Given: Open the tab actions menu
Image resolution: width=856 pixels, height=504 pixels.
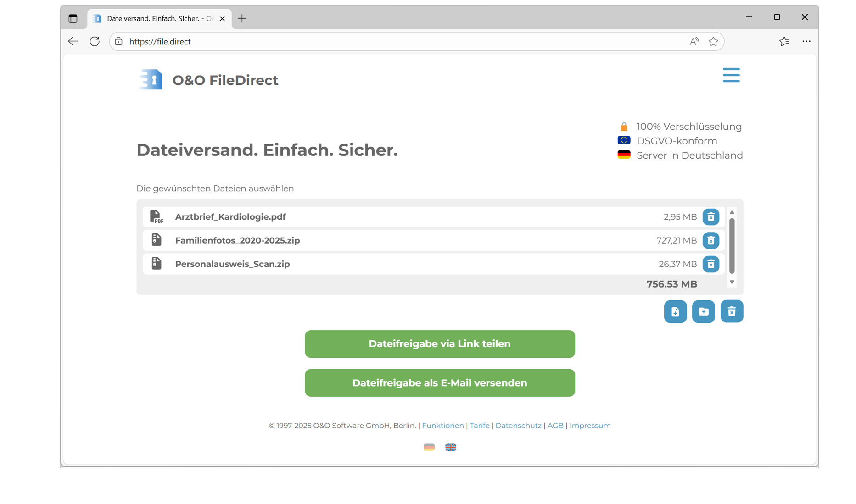Looking at the screenshot, I should coord(73,18).
